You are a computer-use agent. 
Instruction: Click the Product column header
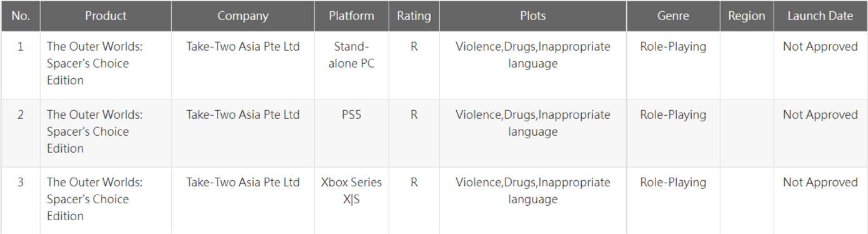[106, 16]
